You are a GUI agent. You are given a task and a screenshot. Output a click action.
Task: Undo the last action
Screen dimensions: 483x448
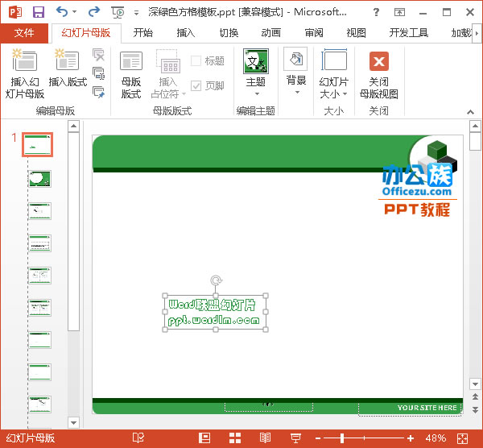(x=62, y=12)
